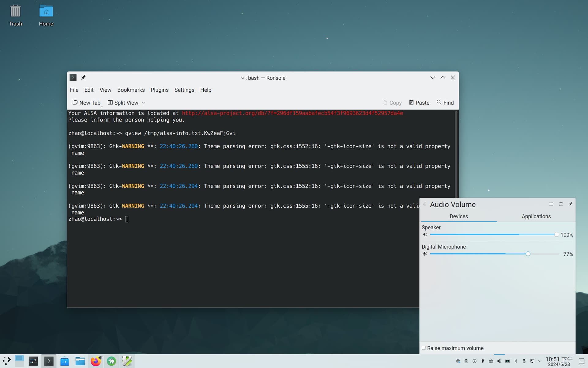
Task: Open the Audio Volume hamburger menu
Action: [551, 204]
